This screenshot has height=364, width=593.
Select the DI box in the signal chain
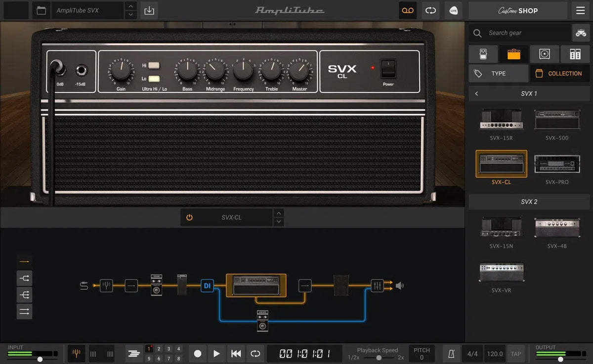point(207,285)
